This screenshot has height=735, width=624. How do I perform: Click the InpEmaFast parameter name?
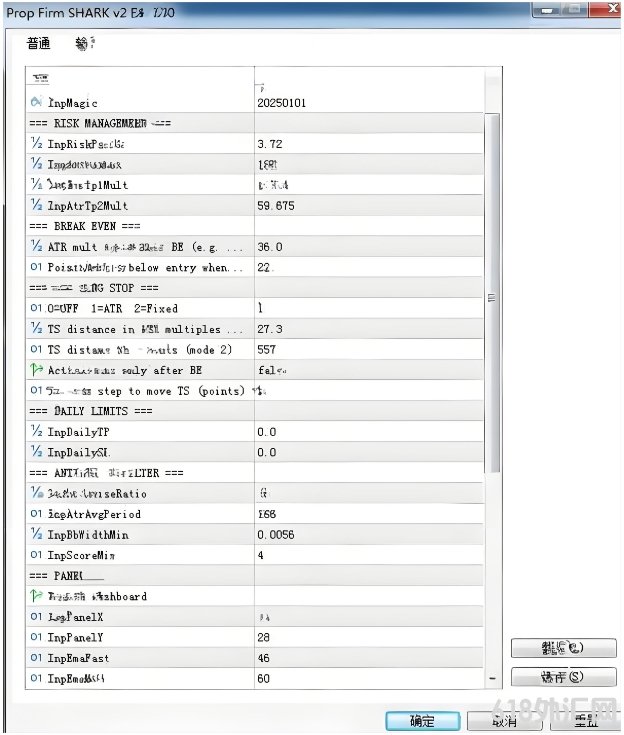(78, 658)
